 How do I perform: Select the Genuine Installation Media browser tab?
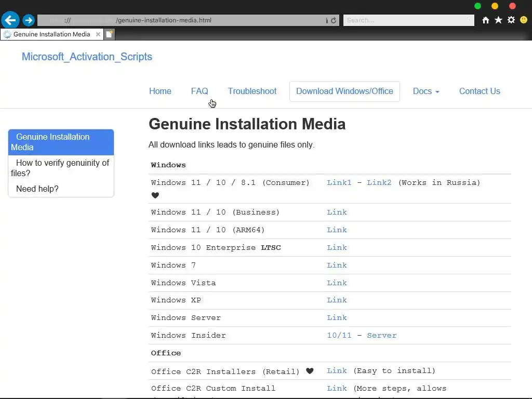pos(51,34)
